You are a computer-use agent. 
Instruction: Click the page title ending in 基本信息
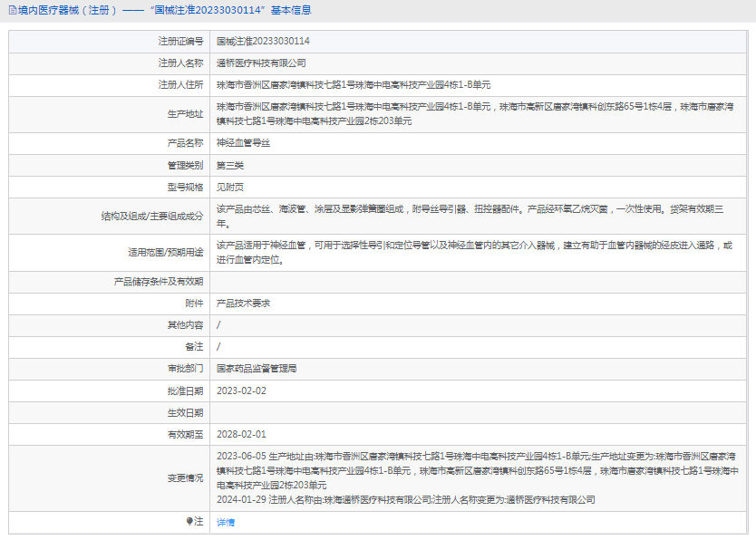click(x=165, y=10)
